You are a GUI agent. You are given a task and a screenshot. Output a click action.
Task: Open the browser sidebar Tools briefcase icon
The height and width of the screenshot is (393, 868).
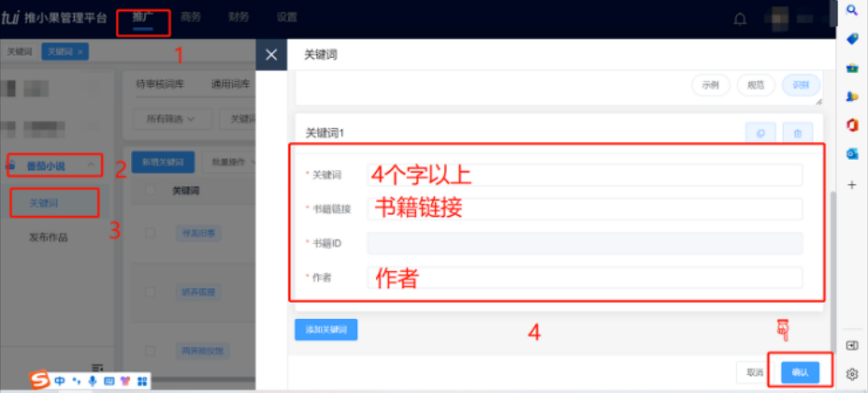(x=852, y=68)
